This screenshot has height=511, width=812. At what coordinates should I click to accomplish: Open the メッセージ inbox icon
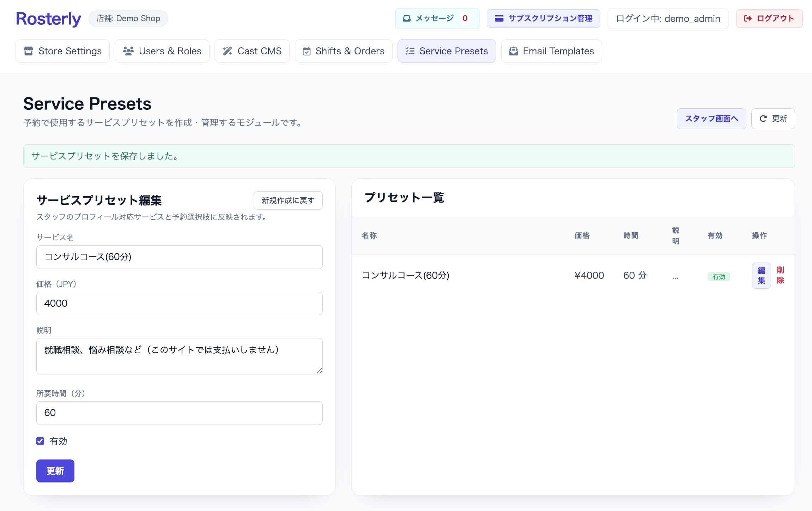point(406,18)
